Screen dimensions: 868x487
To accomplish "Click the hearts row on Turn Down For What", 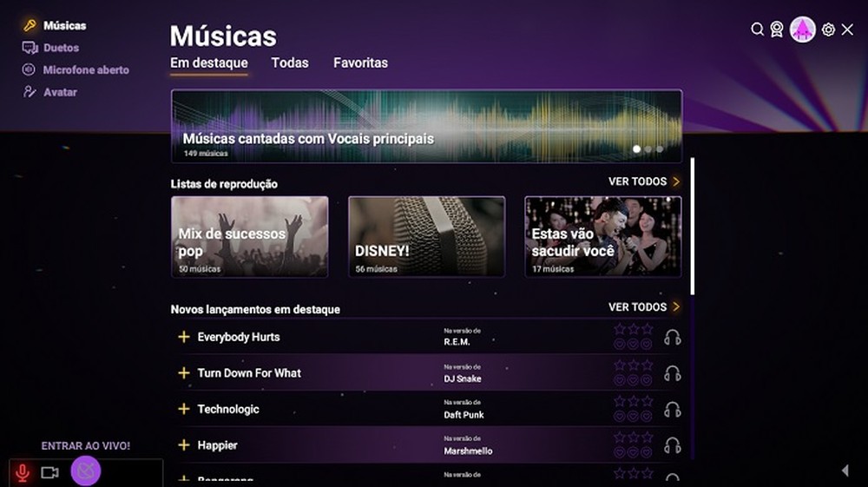I will point(633,380).
